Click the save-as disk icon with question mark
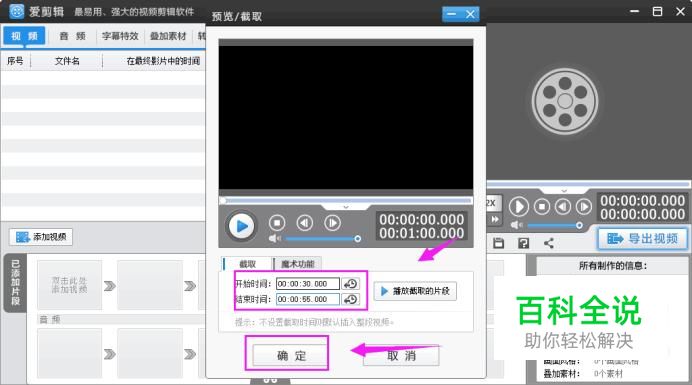Screen dimensions: 692x385 click(x=524, y=243)
